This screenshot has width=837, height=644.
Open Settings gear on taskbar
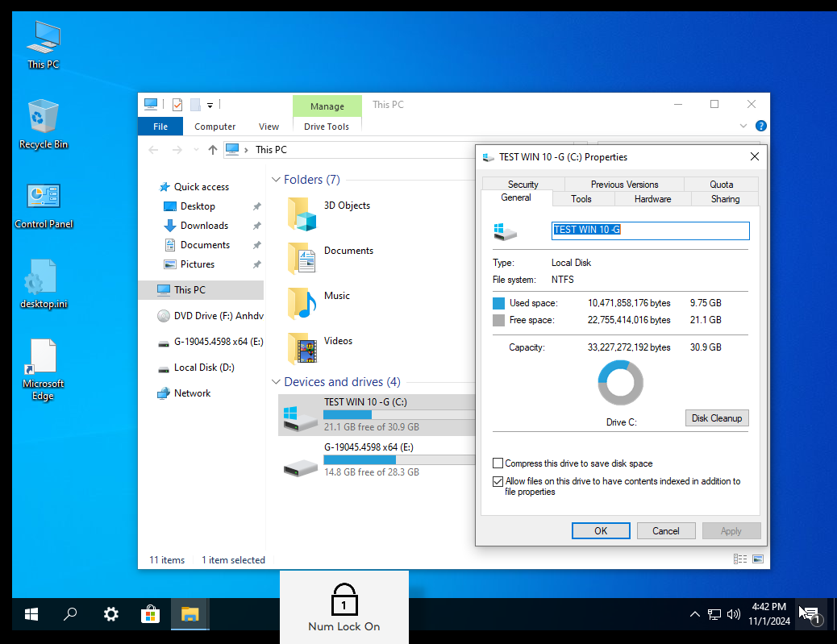[x=110, y=614]
